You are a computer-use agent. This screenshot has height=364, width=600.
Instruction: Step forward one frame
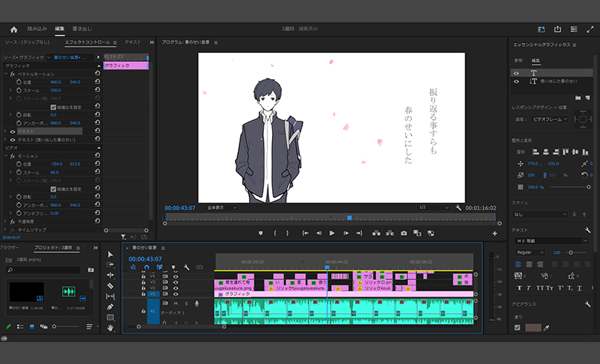pos(345,233)
